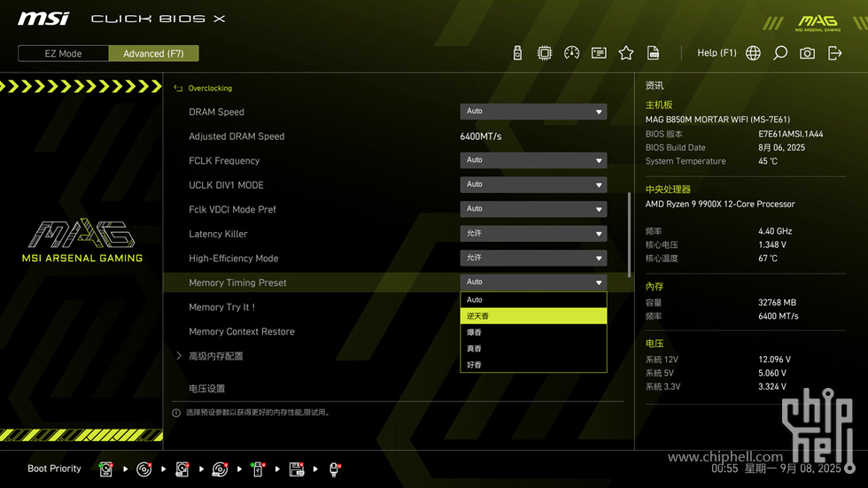Take a screenshot with the camera icon
The height and width of the screenshot is (488, 868).
tap(807, 53)
